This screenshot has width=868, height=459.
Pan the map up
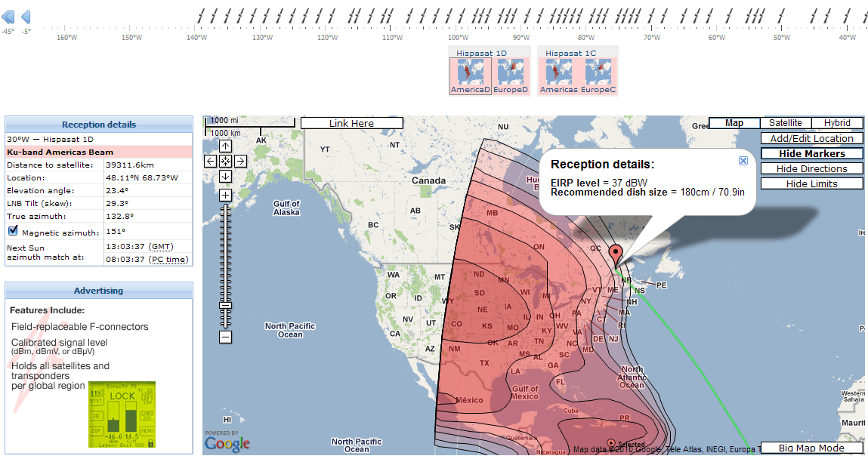pos(225,146)
